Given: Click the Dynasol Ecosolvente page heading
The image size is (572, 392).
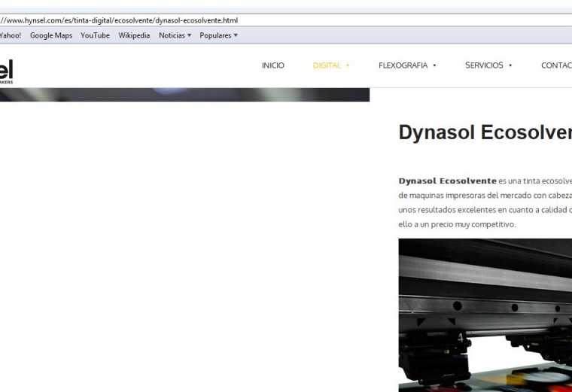Looking at the screenshot, I should [485, 132].
